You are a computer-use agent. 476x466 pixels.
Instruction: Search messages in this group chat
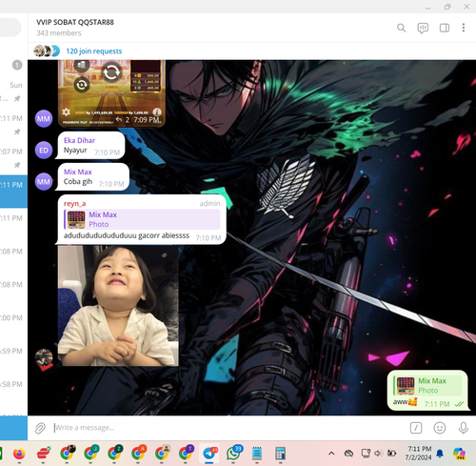tap(401, 28)
